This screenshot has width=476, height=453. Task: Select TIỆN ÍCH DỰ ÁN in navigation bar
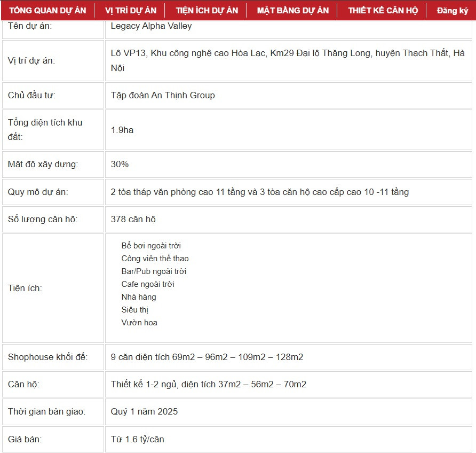[x=207, y=11]
